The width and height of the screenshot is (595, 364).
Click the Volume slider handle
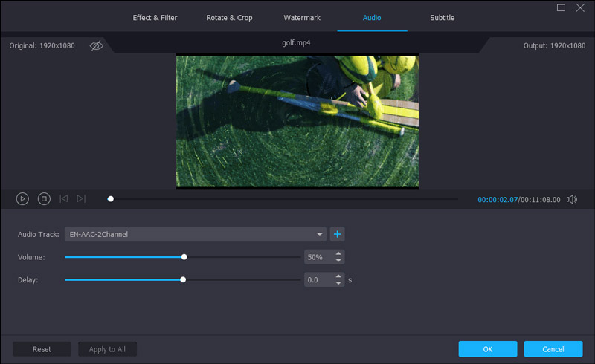click(x=184, y=257)
